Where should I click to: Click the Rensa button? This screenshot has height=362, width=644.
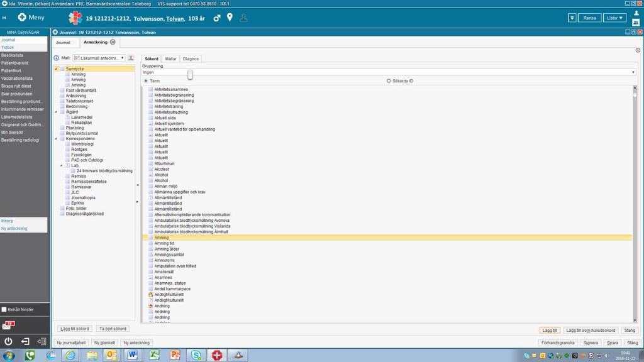pos(589,18)
